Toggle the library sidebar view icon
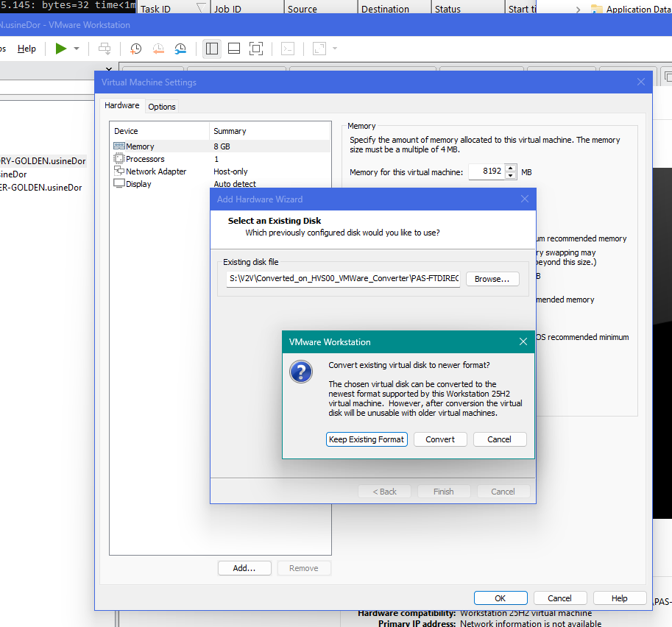The image size is (672, 627). pos(212,49)
